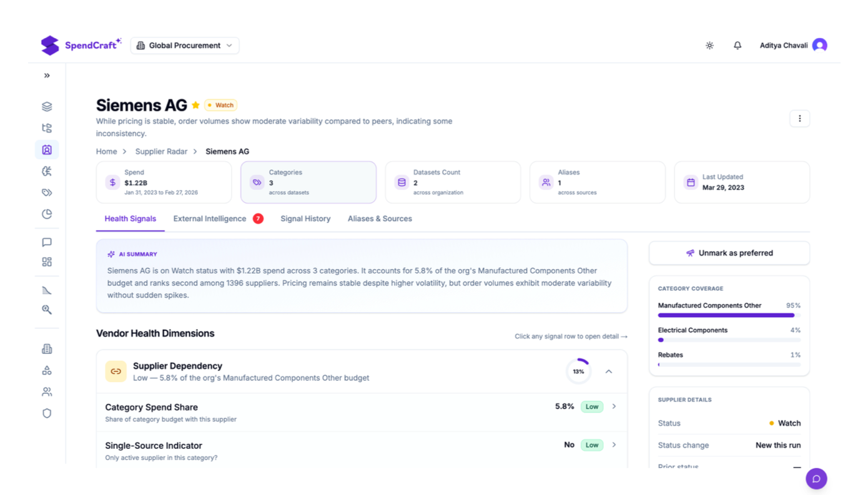Click the Single-Source Indicator row title
This screenshot has height=495, width=868.
pyautogui.click(x=154, y=446)
